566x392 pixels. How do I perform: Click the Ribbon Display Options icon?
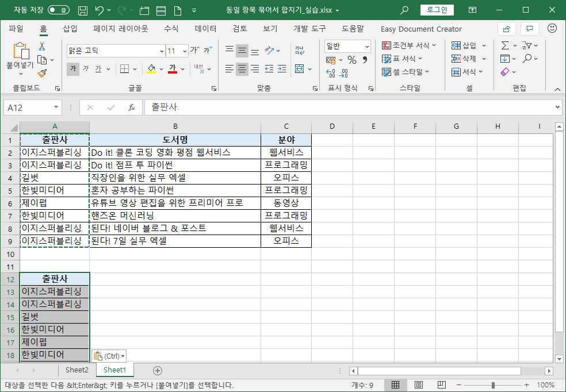coord(472,10)
